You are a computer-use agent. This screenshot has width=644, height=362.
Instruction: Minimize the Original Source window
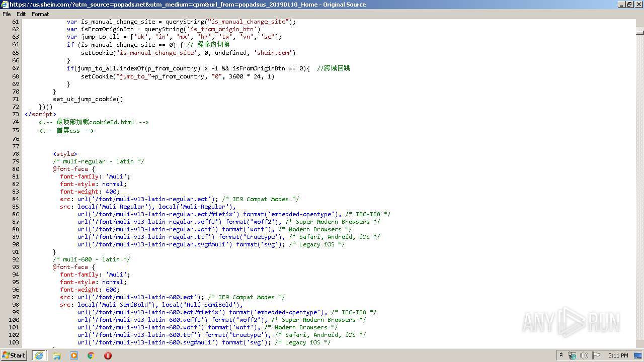tap(621, 5)
